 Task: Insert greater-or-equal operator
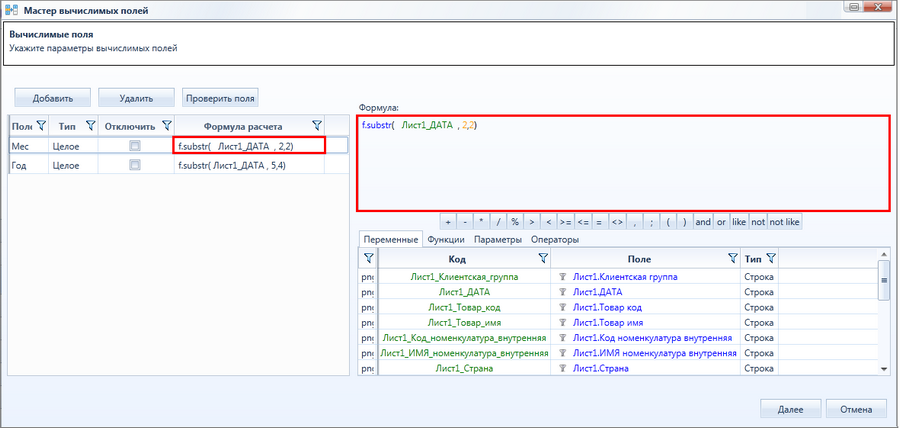coord(566,222)
